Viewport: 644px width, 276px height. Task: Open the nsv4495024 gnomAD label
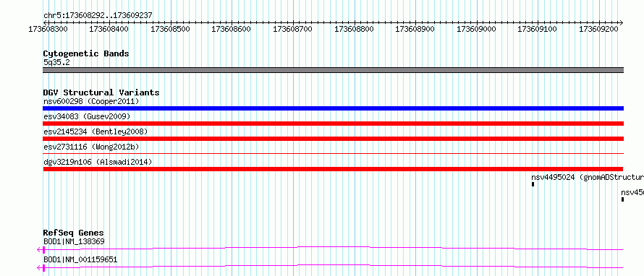[588, 178]
